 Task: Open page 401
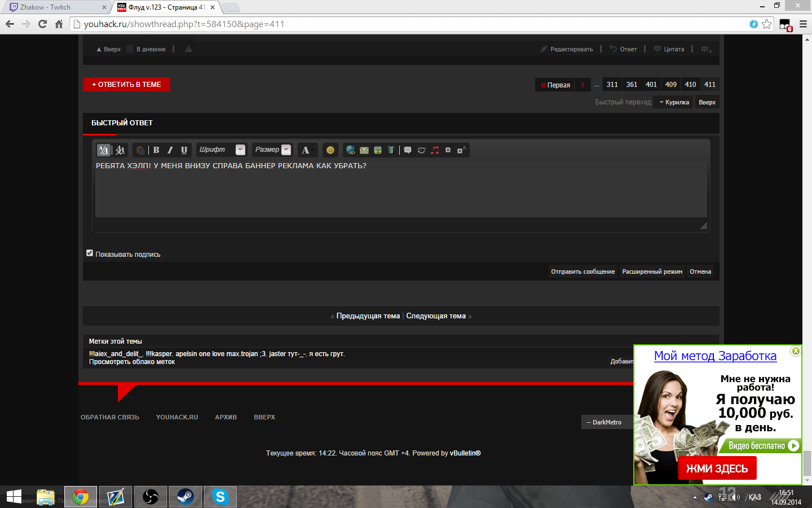pos(651,85)
